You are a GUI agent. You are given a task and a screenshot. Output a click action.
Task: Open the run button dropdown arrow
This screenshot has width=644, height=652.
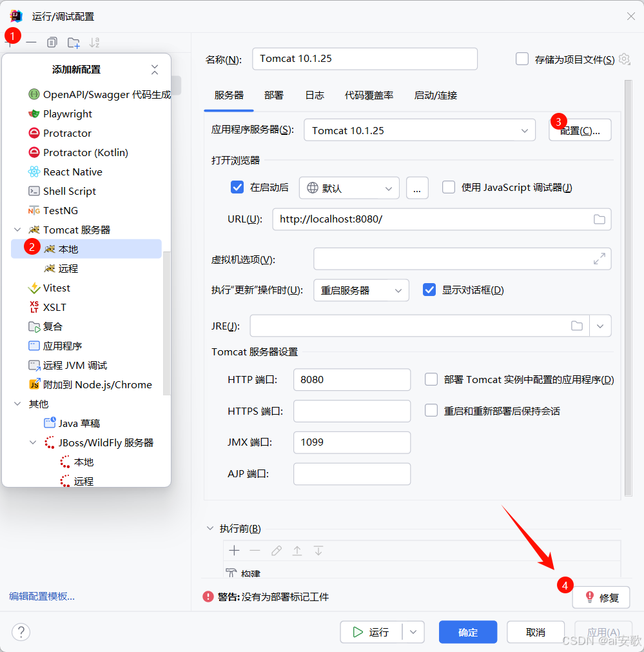point(413,632)
